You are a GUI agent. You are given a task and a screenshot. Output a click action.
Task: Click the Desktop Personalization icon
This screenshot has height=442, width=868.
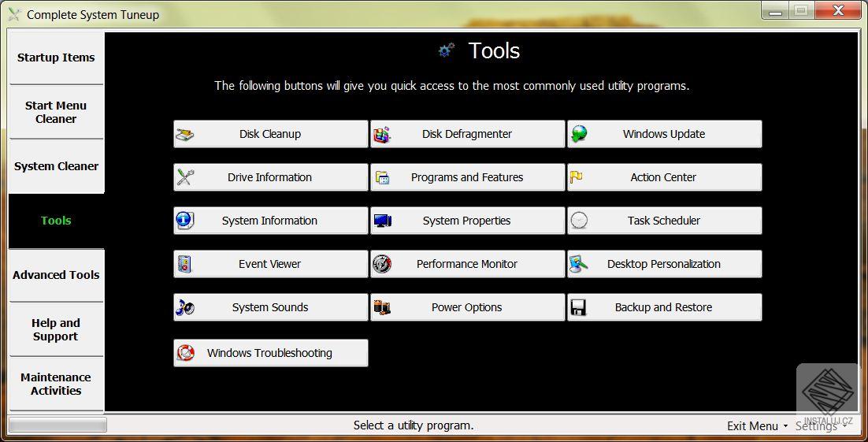click(x=578, y=264)
